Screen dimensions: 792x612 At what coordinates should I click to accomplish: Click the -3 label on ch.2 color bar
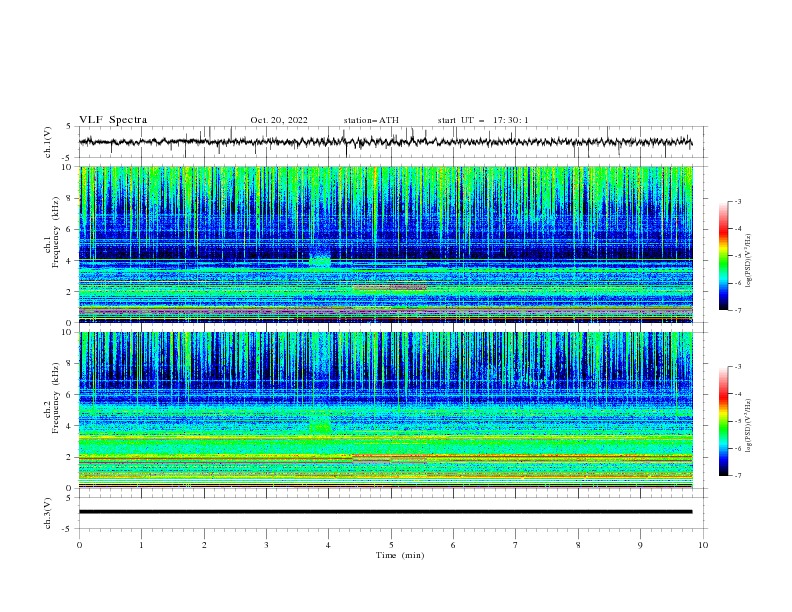coord(738,367)
